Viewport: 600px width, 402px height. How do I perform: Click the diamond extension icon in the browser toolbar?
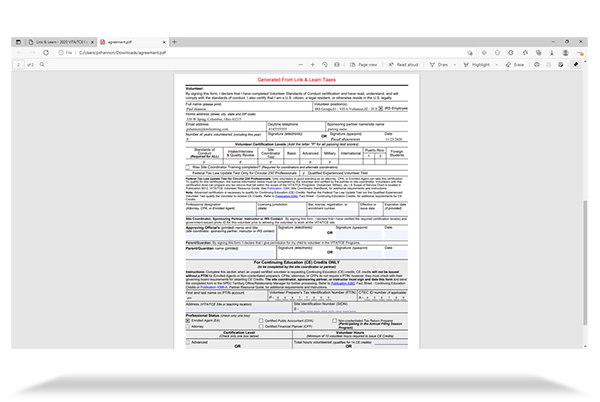coord(484,53)
